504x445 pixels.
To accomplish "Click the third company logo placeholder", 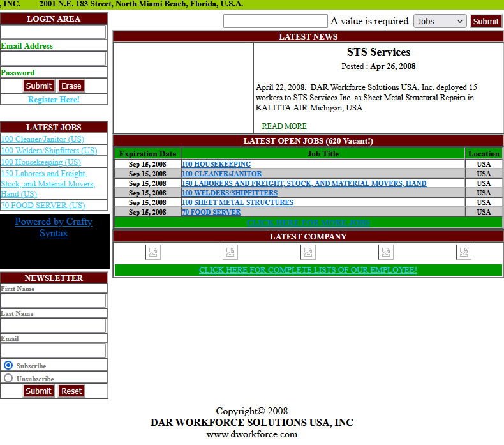I will (x=308, y=252).
